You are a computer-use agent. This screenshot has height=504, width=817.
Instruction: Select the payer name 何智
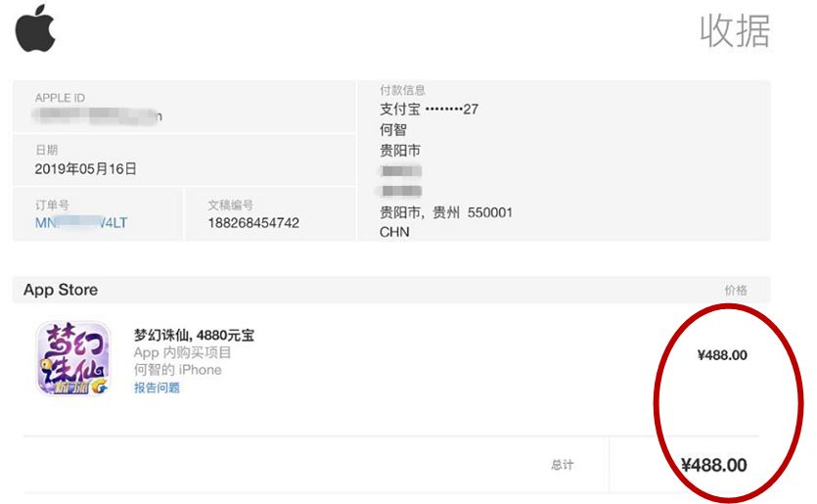[393, 130]
